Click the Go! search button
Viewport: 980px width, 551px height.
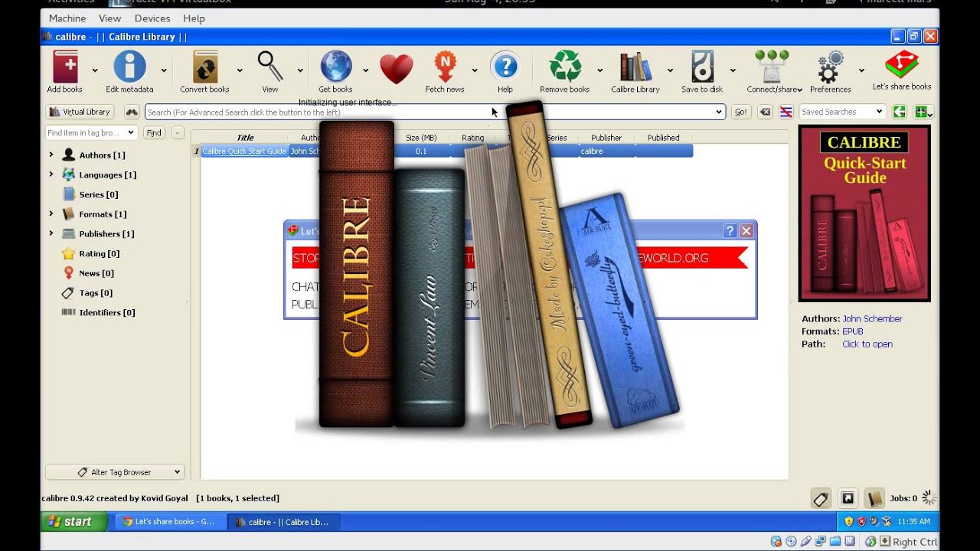(x=740, y=112)
